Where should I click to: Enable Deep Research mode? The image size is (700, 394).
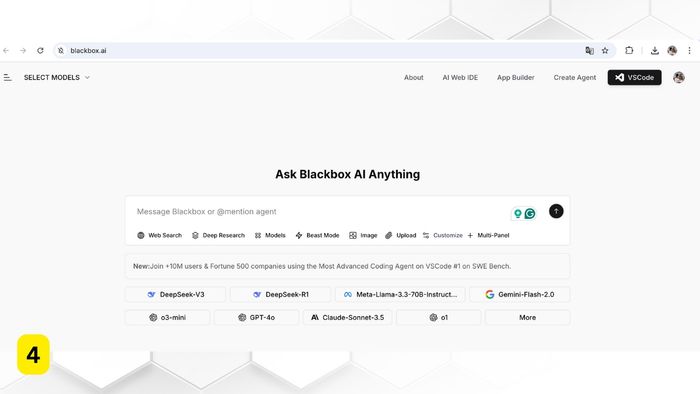pyautogui.click(x=218, y=235)
